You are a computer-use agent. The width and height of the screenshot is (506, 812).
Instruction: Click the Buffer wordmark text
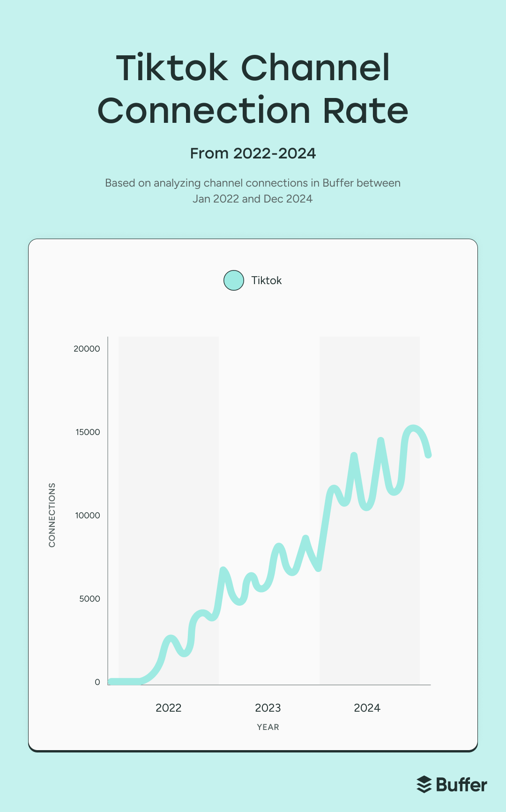pyautogui.click(x=461, y=785)
